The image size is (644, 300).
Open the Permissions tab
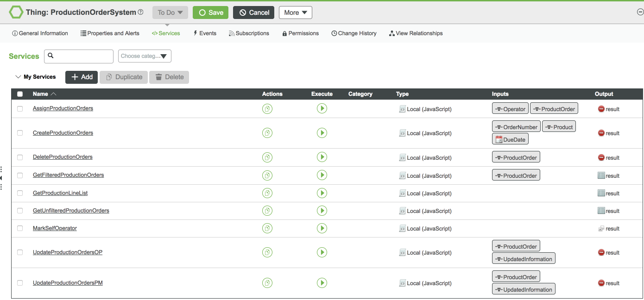(x=300, y=33)
